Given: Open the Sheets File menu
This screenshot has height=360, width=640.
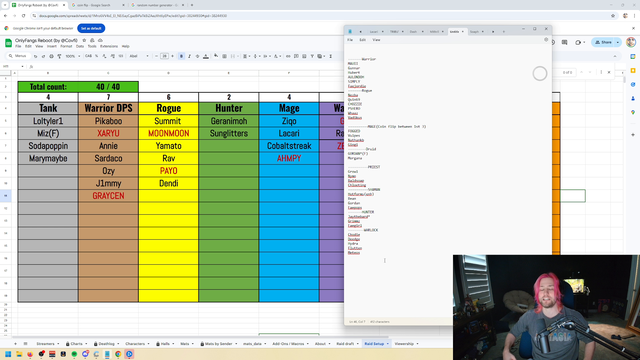Looking at the screenshot, I should coord(18,47).
